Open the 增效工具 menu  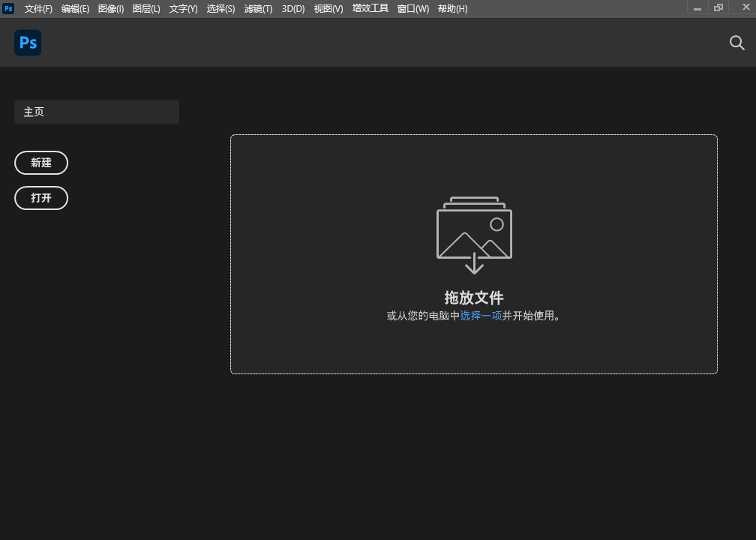pyautogui.click(x=370, y=8)
